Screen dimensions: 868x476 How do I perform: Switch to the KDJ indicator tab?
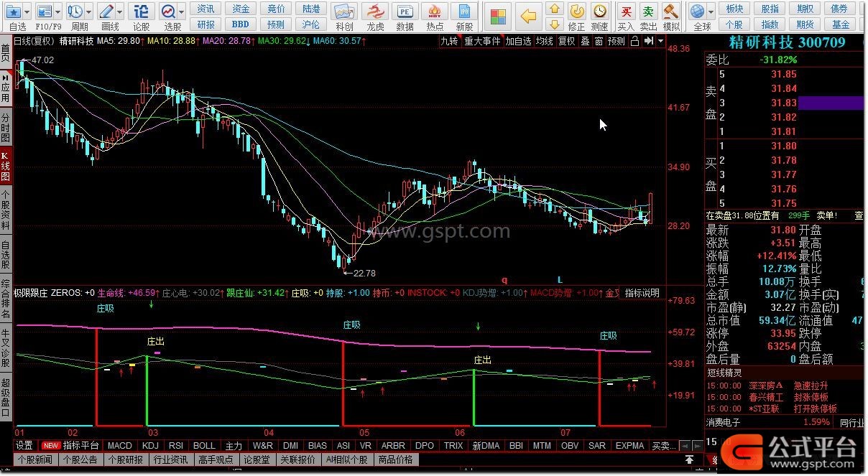point(150,446)
